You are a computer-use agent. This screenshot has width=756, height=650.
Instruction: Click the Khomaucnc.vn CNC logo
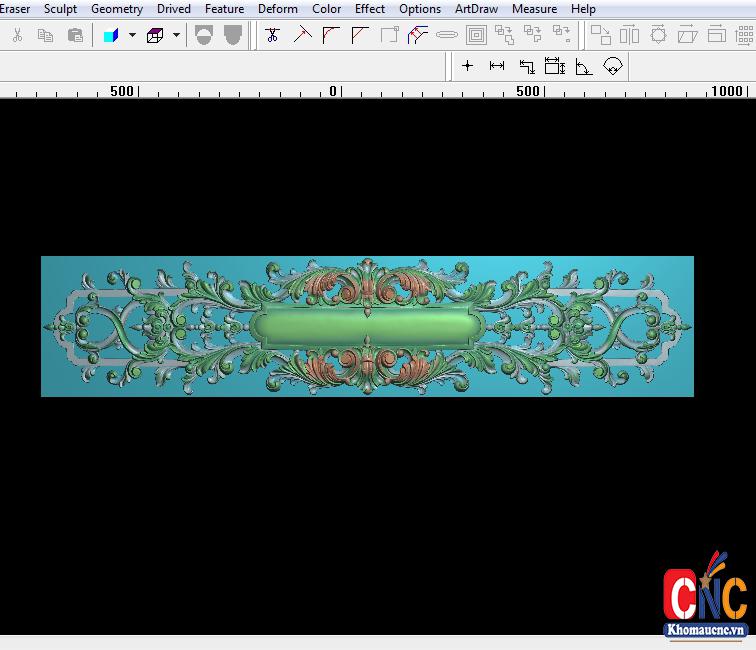(705, 597)
